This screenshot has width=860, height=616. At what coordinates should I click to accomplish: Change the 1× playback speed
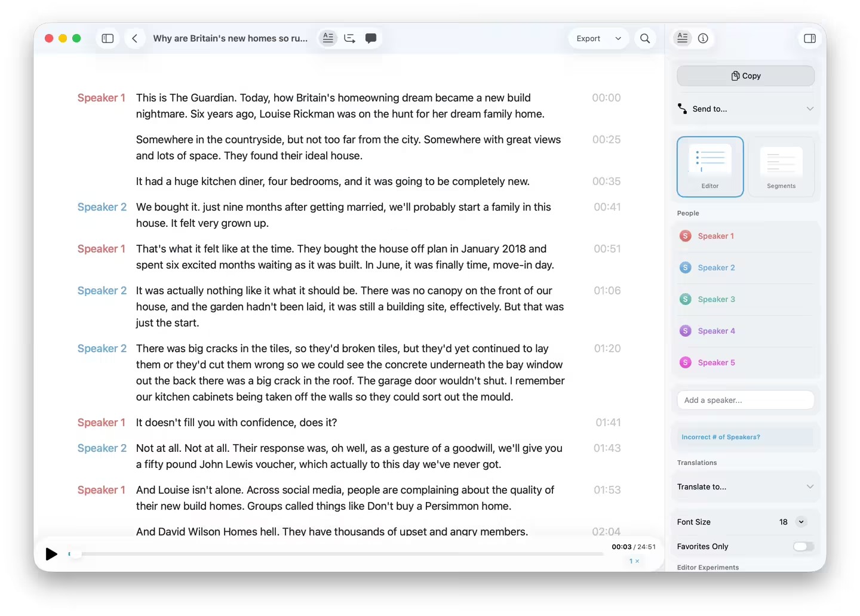click(634, 561)
